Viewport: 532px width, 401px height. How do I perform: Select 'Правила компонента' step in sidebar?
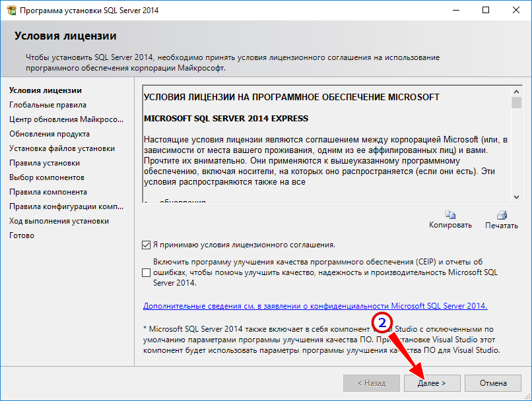48,192
